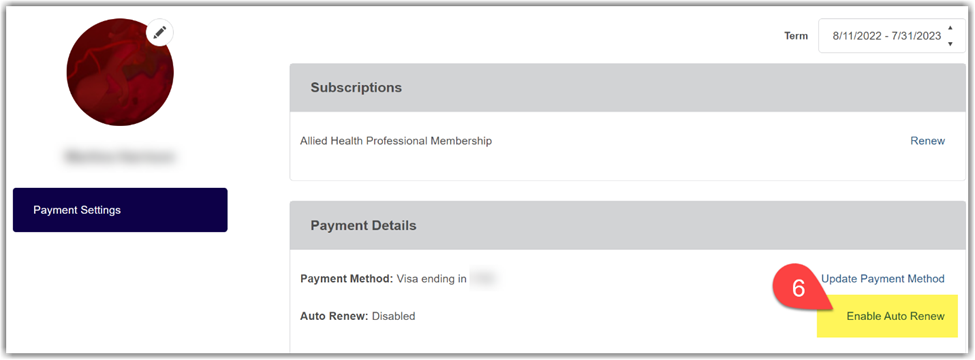This screenshot has width=975, height=360.
Task: Click the Renew link for membership
Action: [927, 141]
